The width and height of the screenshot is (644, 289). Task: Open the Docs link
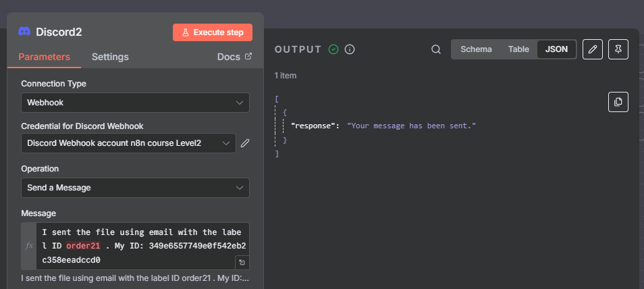click(234, 57)
